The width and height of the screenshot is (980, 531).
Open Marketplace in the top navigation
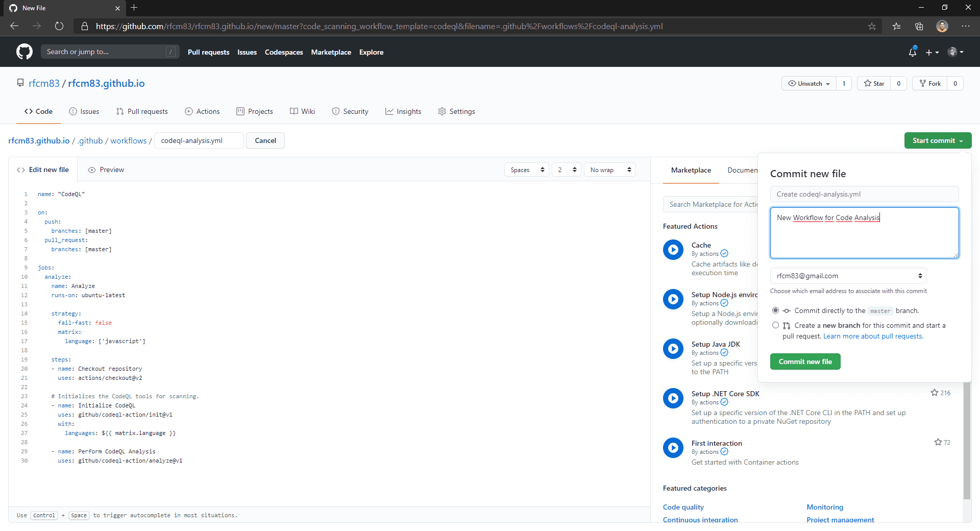[331, 52]
